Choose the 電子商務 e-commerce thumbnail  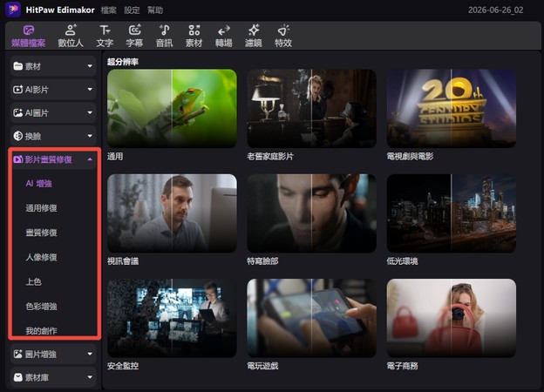coord(452,318)
